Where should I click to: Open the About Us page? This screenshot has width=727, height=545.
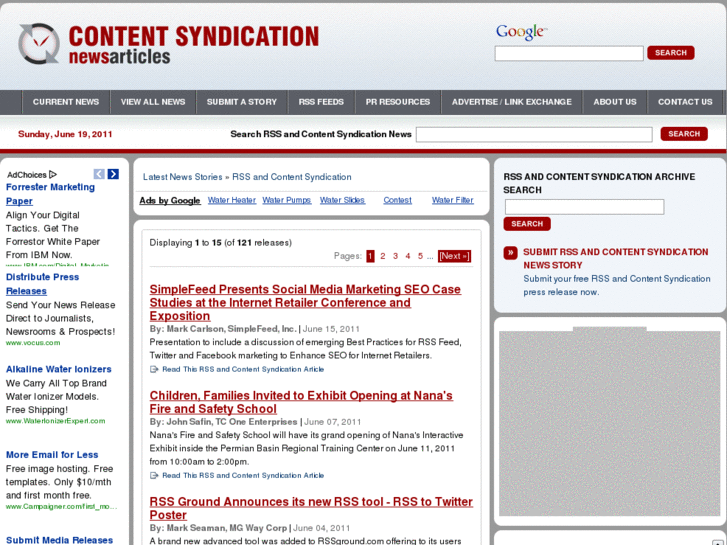point(615,102)
